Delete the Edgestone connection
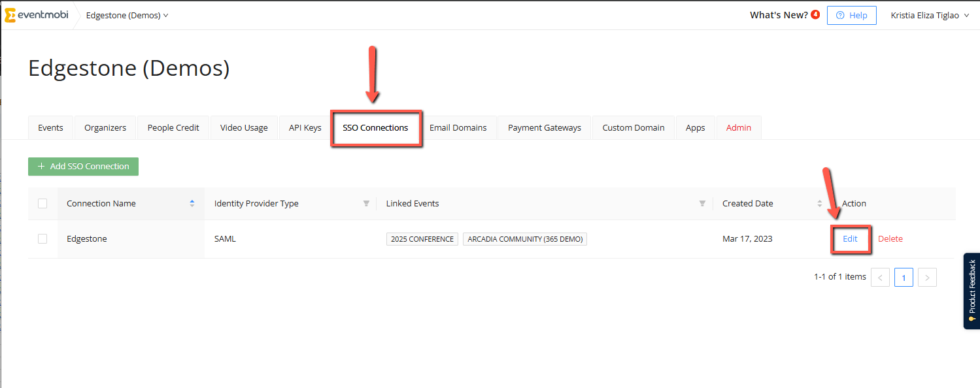 coord(890,239)
